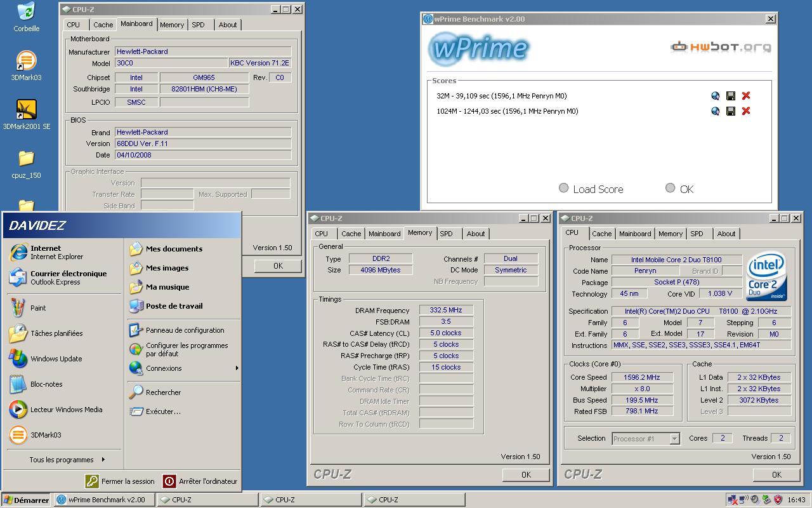Open Outlook Express Courrier électronique

coord(63,277)
